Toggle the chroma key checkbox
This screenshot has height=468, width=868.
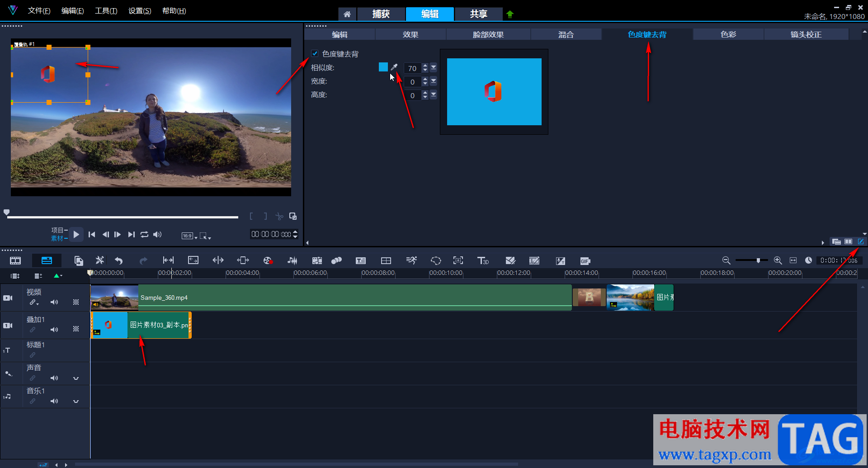click(x=315, y=53)
